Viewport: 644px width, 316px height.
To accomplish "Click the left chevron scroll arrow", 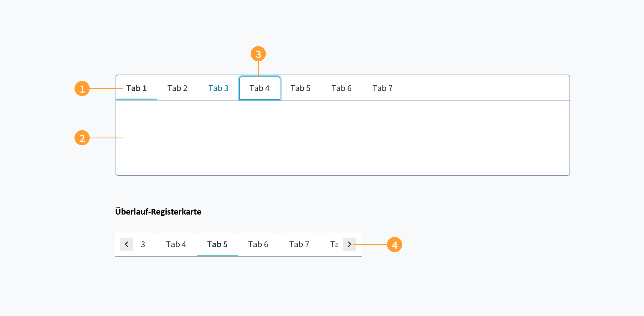I will 127,244.
